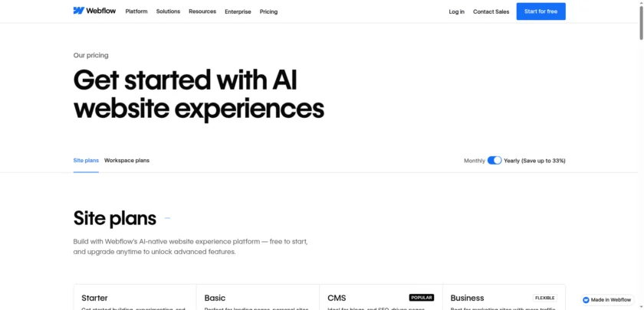Switch to the Workspace plans tab
The image size is (644, 310).
coord(127,161)
